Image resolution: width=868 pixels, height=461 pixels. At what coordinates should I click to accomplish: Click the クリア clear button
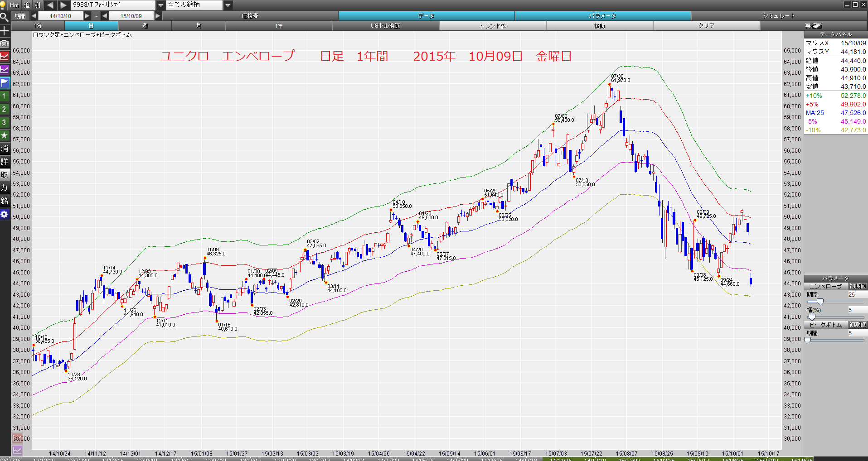point(707,26)
